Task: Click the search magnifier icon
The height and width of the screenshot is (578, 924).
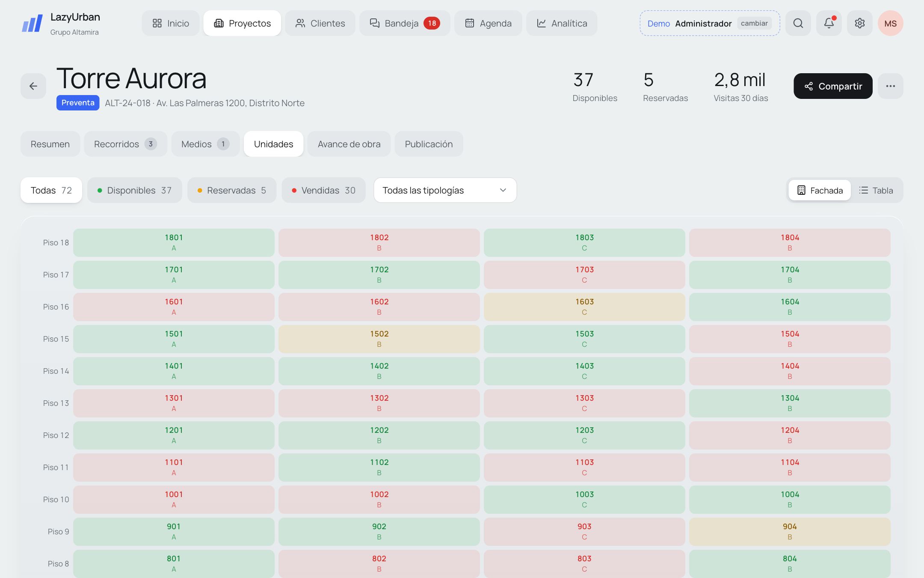Action: click(x=798, y=23)
